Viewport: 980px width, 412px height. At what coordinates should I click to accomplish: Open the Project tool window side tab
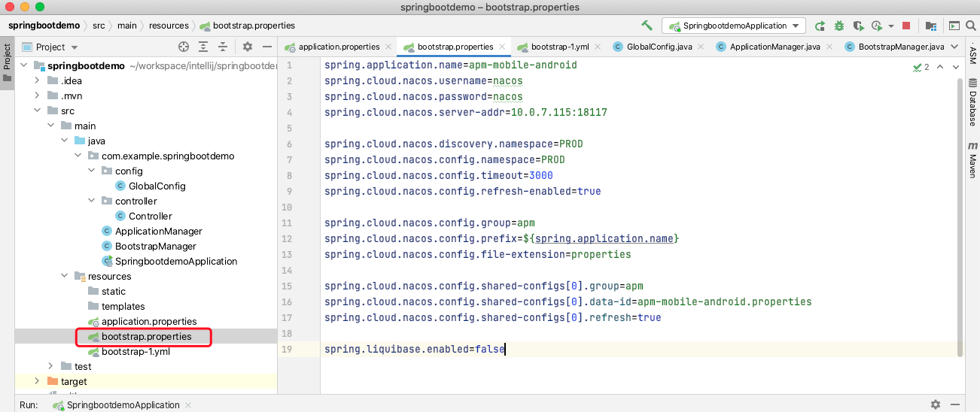click(7, 62)
